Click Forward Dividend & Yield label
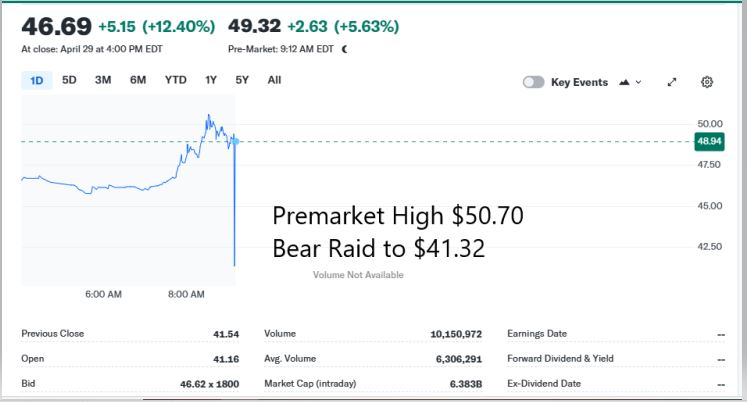 tap(560, 358)
